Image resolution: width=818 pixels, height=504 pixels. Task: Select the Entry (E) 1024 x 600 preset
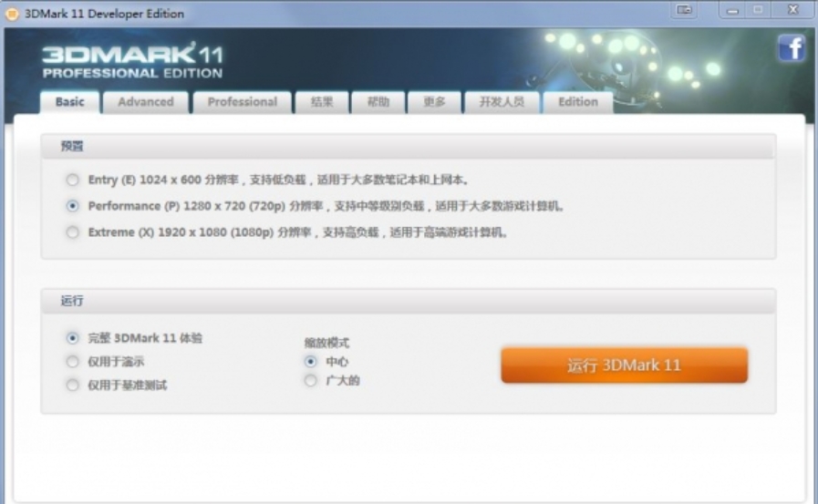[x=73, y=180]
